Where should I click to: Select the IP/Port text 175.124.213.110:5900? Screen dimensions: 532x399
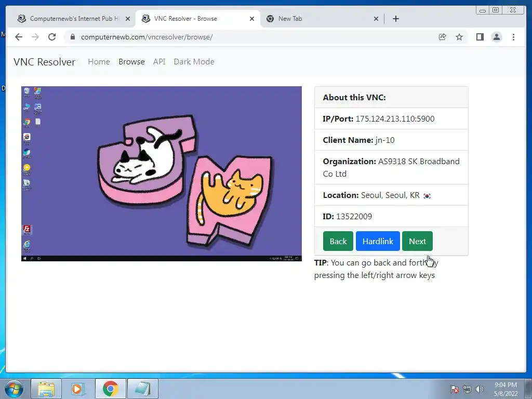click(395, 119)
